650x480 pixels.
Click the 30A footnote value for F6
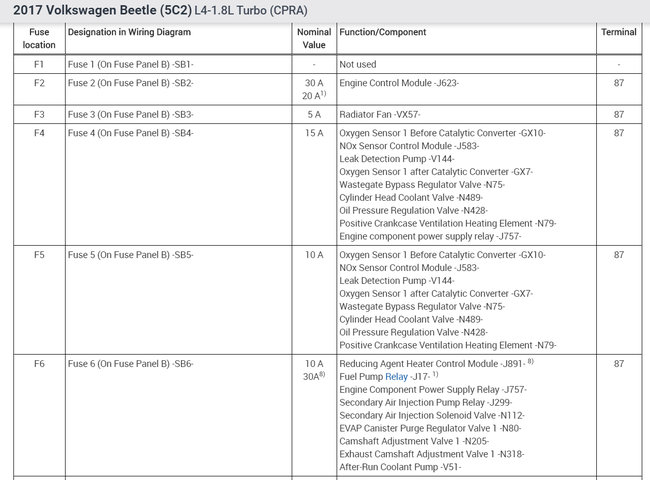pos(314,376)
